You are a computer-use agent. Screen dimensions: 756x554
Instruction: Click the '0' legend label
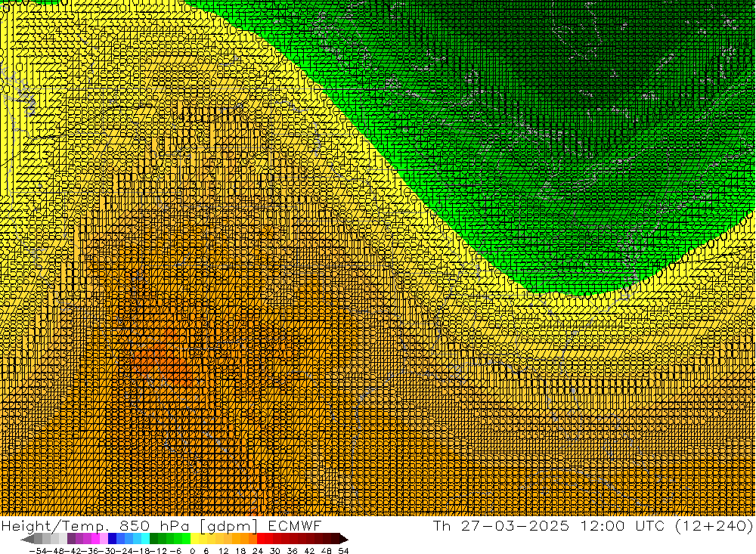click(x=192, y=551)
